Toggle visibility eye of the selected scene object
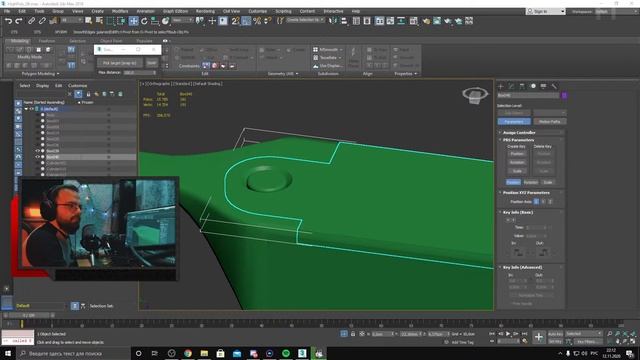 [38, 157]
